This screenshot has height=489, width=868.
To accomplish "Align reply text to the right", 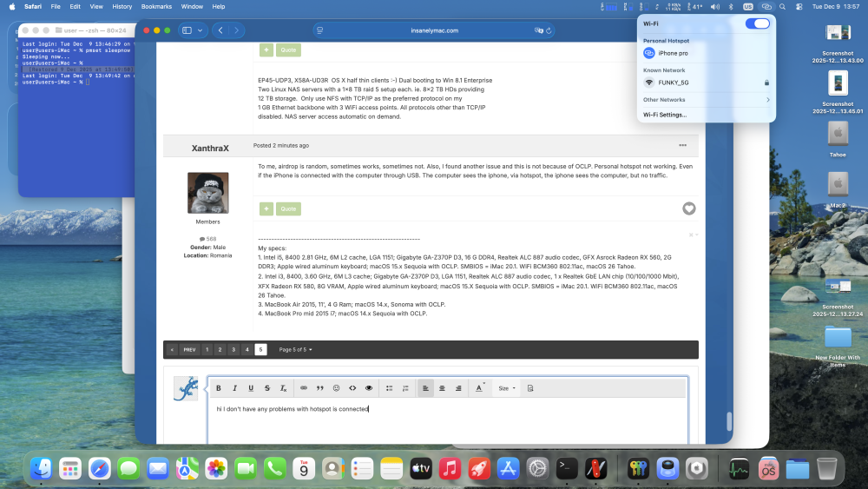I will point(458,388).
